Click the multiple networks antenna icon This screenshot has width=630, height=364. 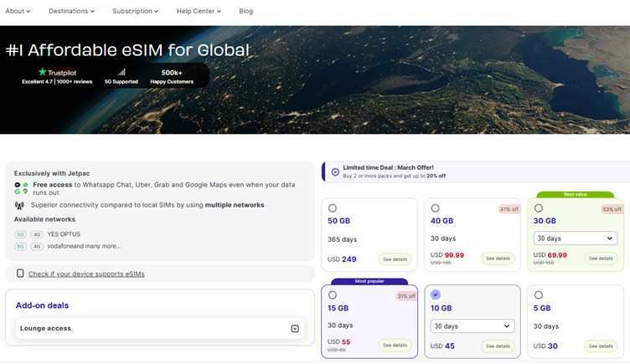(x=19, y=205)
